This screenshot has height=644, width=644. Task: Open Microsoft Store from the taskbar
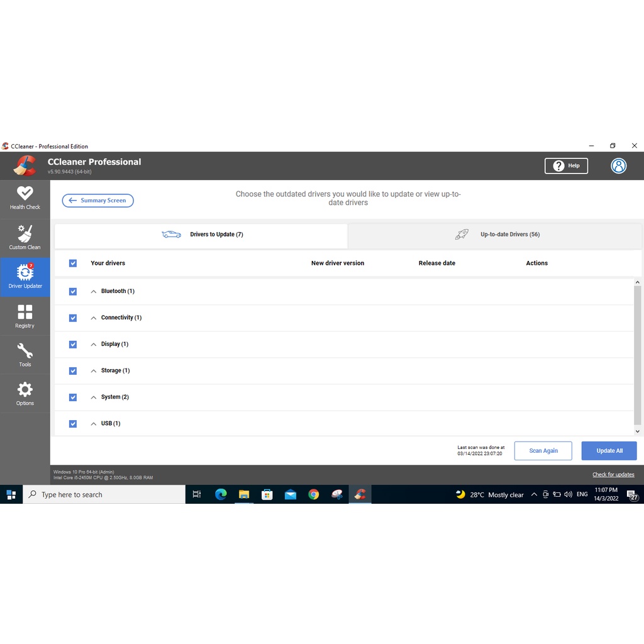pyautogui.click(x=267, y=494)
